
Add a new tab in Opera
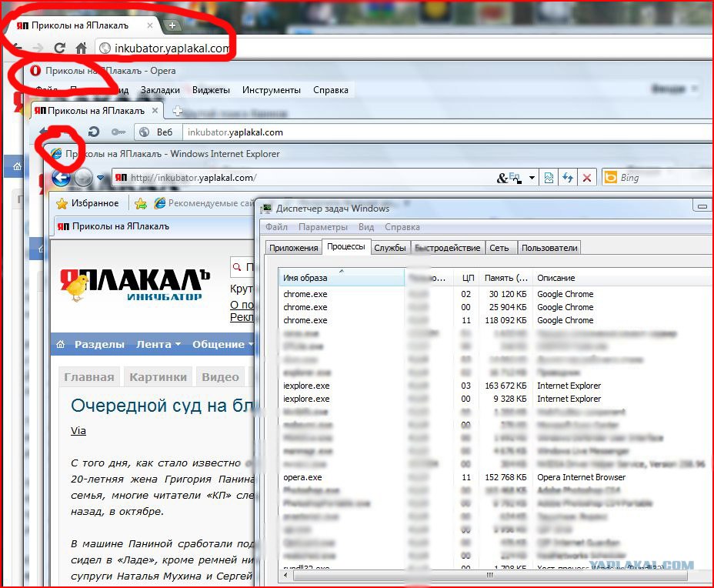point(178,111)
